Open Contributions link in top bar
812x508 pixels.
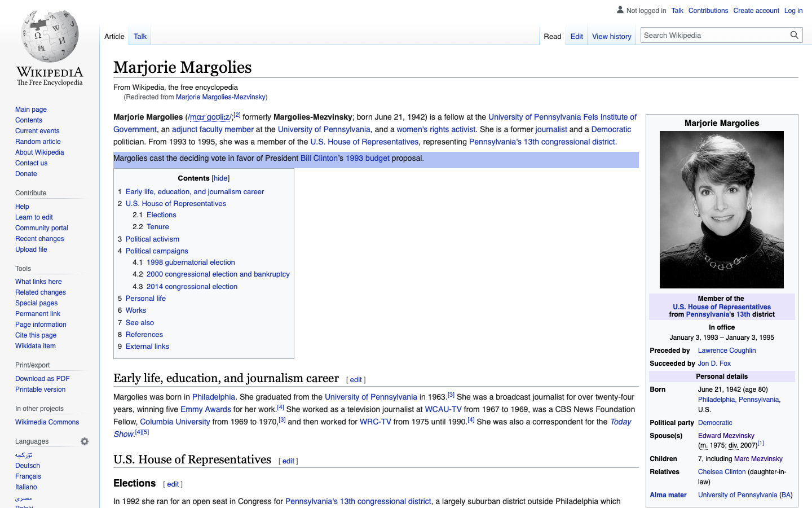[x=708, y=11]
